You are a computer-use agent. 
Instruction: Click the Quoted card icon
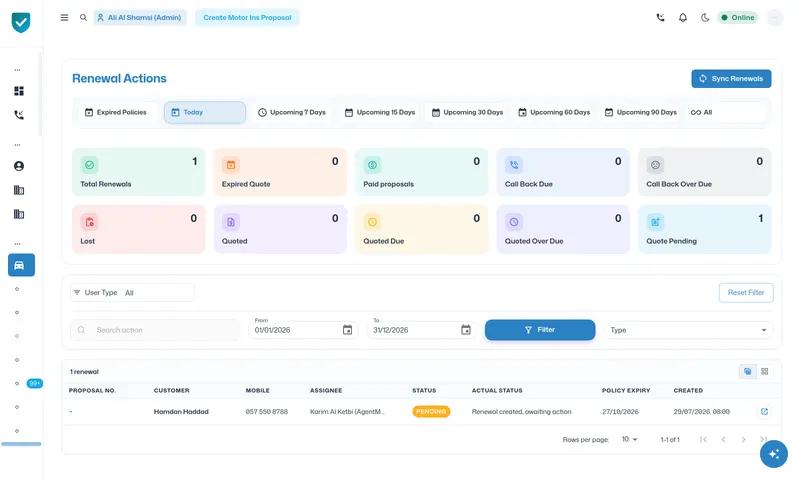click(231, 222)
